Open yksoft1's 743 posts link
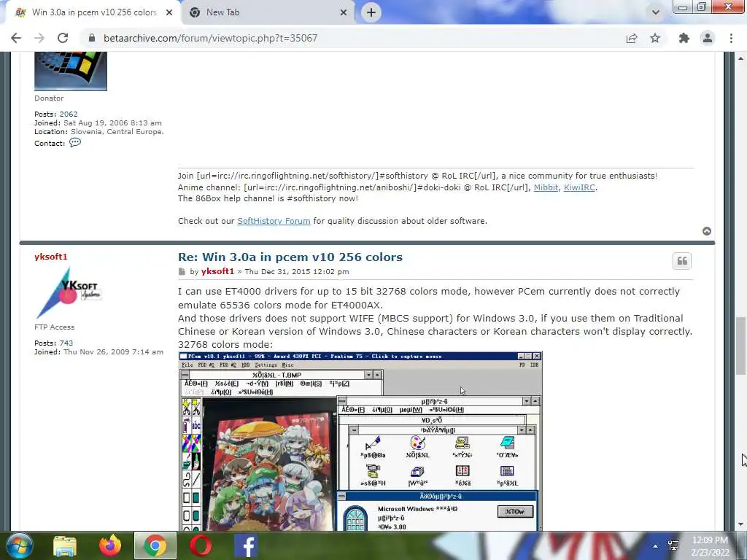Screen dimensions: 747x560 coord(66,343)
